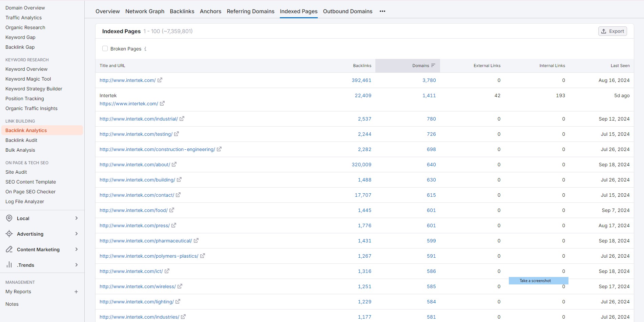Open external link icon next to testing URL
The width and height of the screenshot is (644, 322).
click(x=176, y=134)
